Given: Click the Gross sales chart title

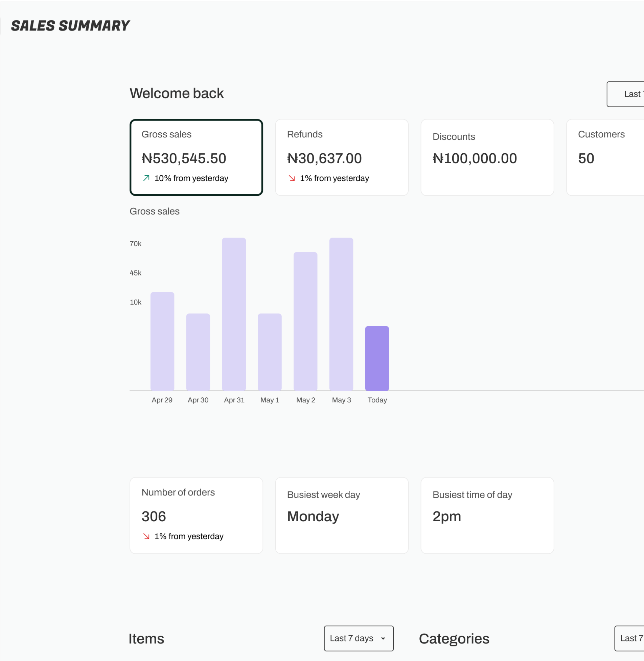Looking at the screenshot, I should [x=155, y=211].
